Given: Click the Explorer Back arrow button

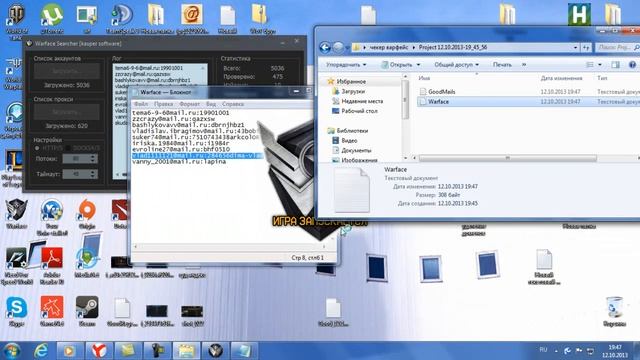Looking at the screenshot, I should point(325,48).
